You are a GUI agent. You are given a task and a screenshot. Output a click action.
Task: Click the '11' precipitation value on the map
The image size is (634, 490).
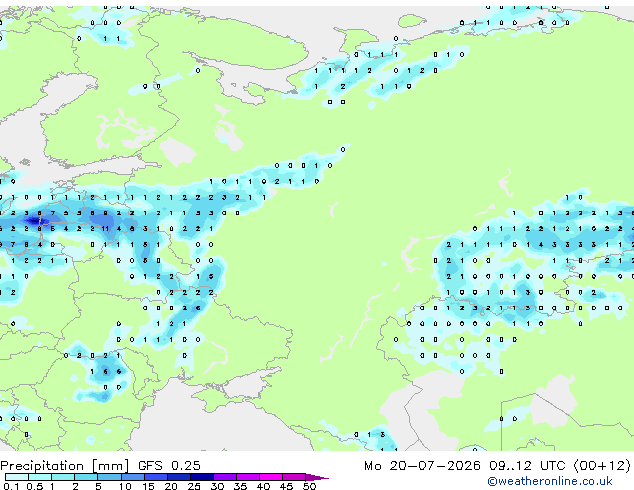click(105, 229)
